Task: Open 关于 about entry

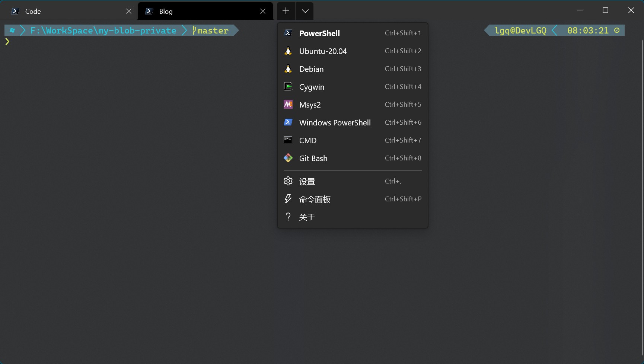Action: point(353,217)
